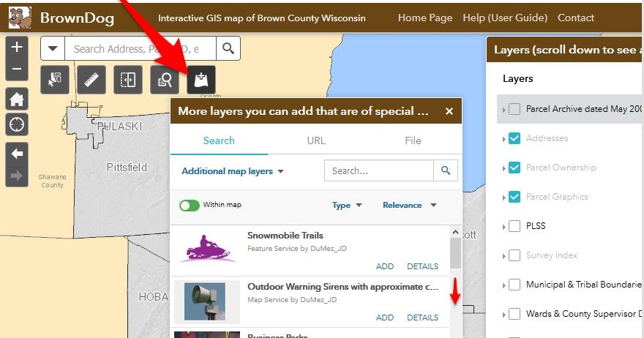Go to default map extent home icon
This screenshot has height=338, width=644.
[x=17, y=99]
